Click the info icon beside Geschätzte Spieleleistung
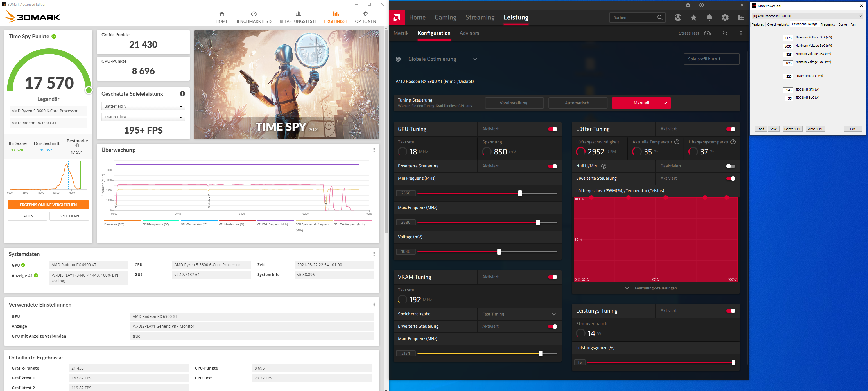Screen dimensions: 868x391 [182, 94]
